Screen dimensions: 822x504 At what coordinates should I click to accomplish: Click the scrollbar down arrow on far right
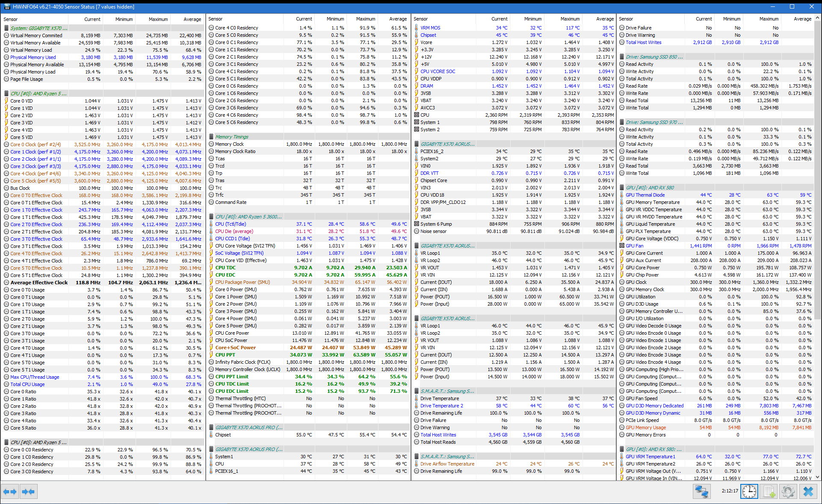818,477
